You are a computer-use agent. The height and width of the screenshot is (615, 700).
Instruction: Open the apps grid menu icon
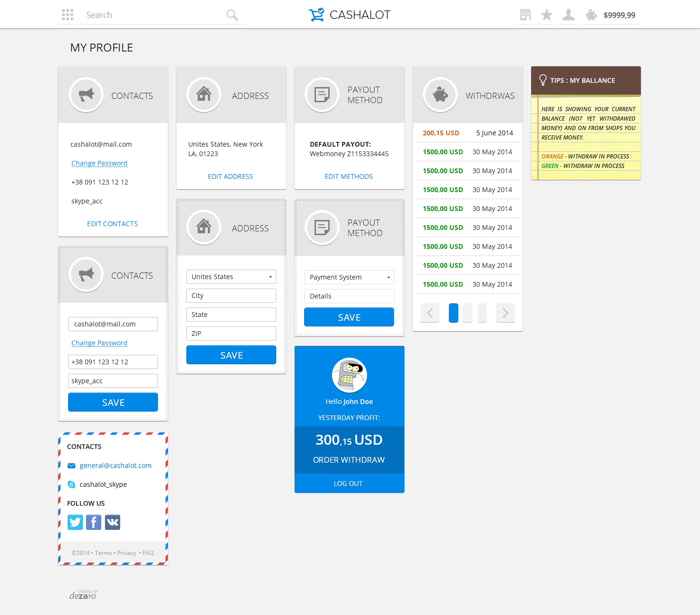click(68, 15)
